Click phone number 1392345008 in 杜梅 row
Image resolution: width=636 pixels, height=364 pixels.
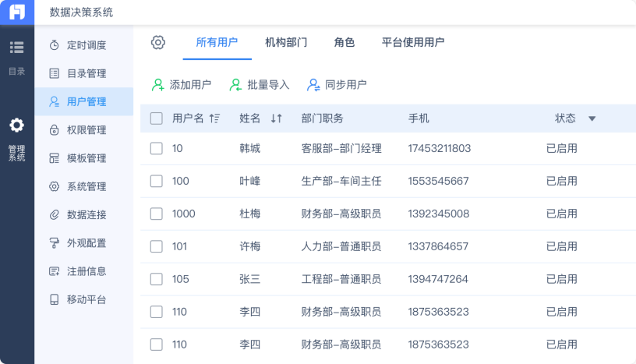tap(438, 214)
